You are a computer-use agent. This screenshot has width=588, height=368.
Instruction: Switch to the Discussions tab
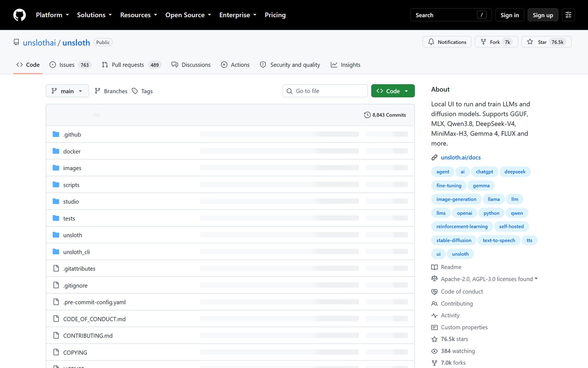click(x=191, y=65)
